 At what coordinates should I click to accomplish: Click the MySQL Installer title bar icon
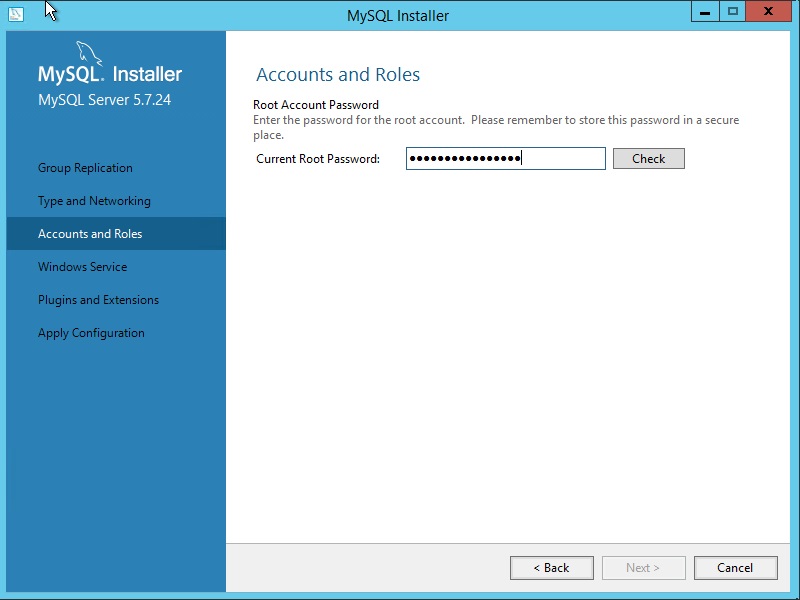16,14
